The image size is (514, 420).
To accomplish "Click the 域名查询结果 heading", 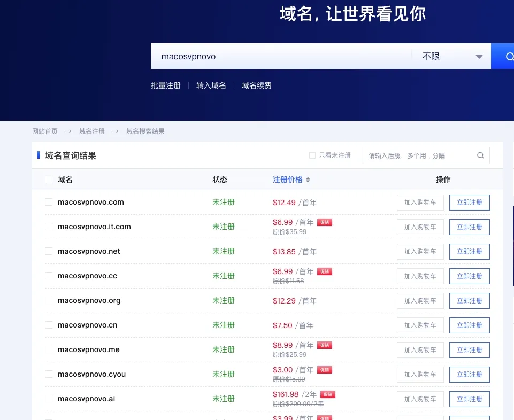I will [x=71, y=155].
